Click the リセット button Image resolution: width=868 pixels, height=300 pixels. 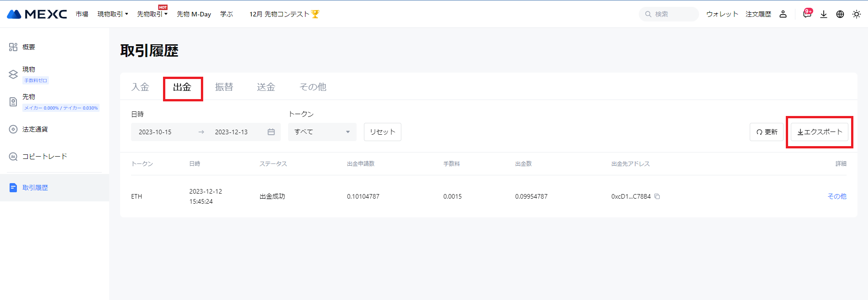tap(383, 132)
